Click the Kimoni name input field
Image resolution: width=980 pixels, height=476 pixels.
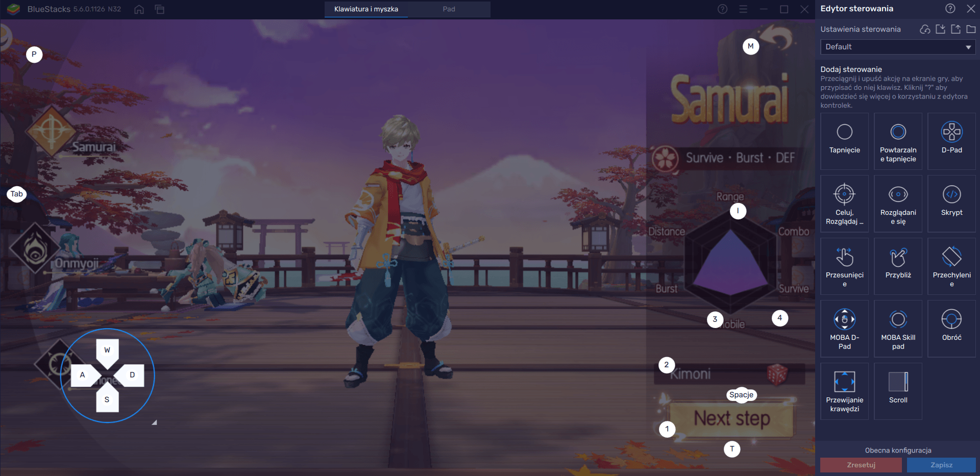(729, 374)
